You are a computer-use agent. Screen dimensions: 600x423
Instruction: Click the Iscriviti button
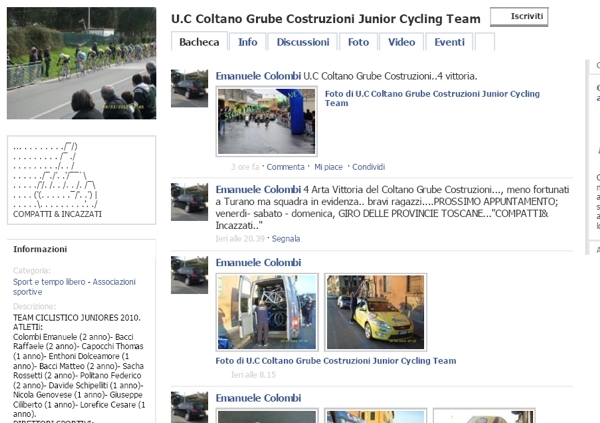(x=519, y=17)
